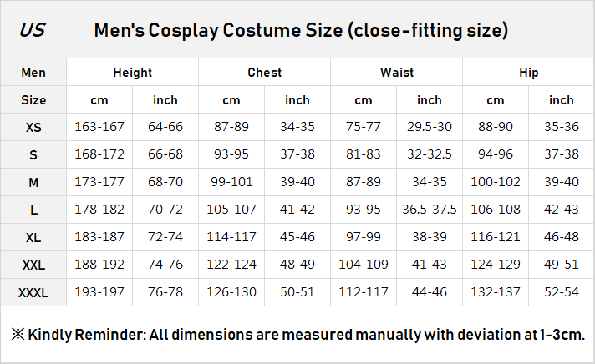Select the Chest column header

pos(264,73)
